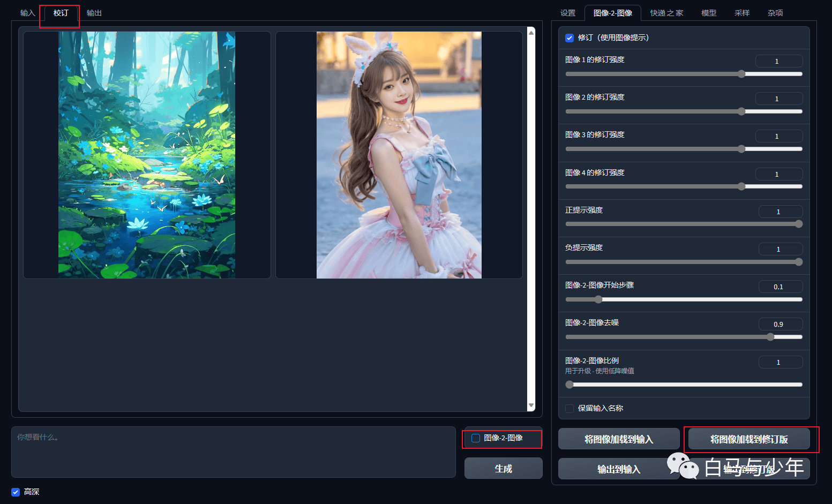Image resolution: width=832 pixels, height=504 pixels.
Task: Click the scrollbar down arrow in gallery
Action: (x=531, y=405)
